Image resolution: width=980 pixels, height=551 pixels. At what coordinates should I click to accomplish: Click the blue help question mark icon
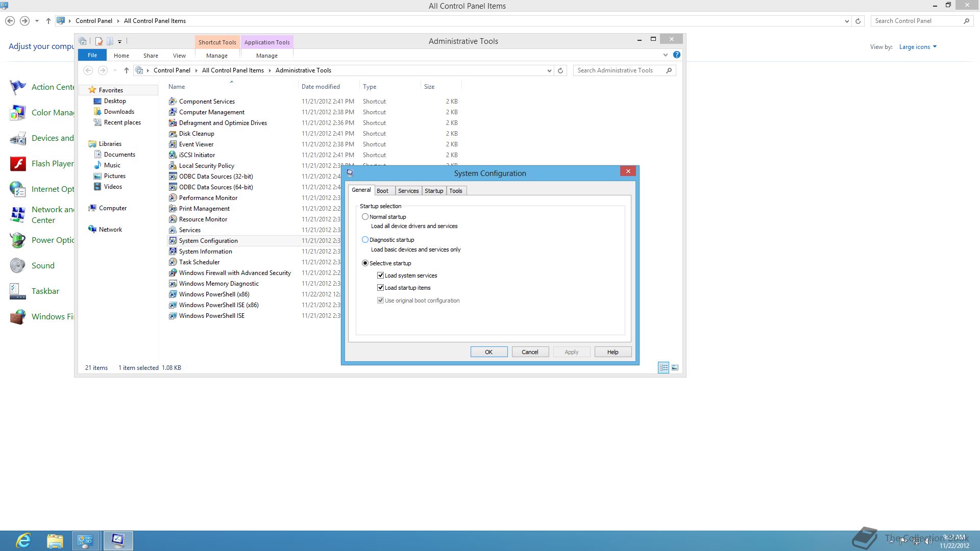click(676, 55)
